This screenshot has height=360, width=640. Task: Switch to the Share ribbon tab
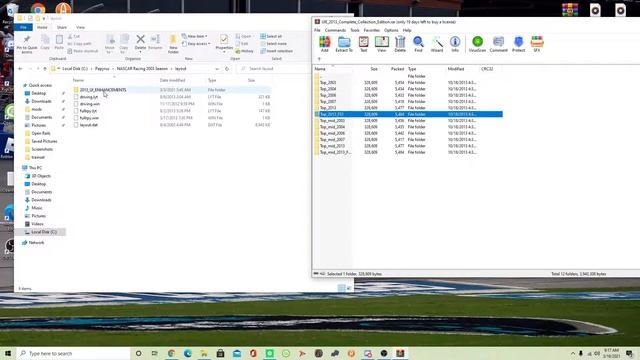(x=62, y=27)
